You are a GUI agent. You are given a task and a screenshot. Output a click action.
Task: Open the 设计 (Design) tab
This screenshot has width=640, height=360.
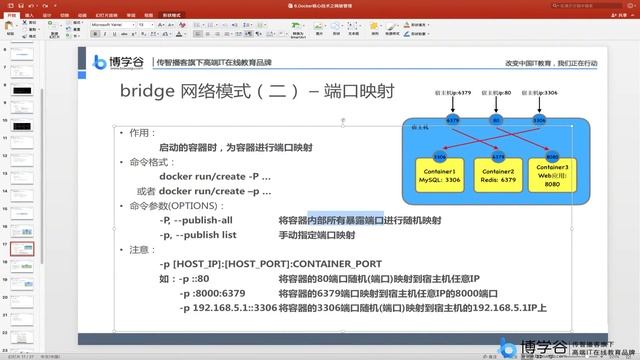click(x=47, y=15)
